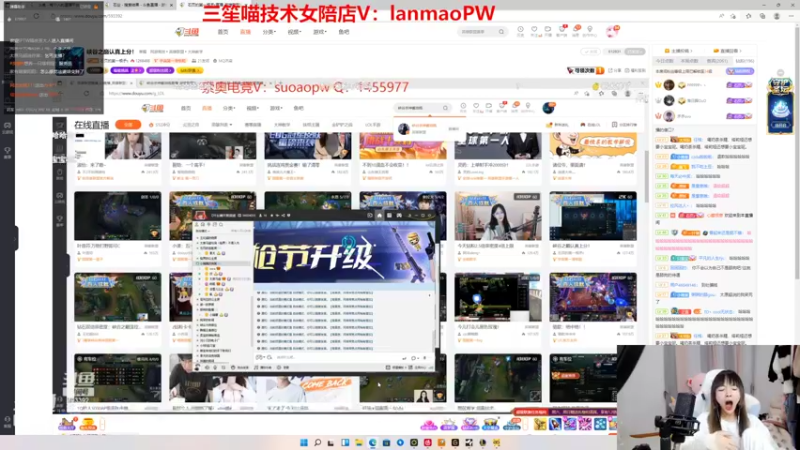Click the chat app avatar icon in its title bar
800x450 pixels.
200,215
